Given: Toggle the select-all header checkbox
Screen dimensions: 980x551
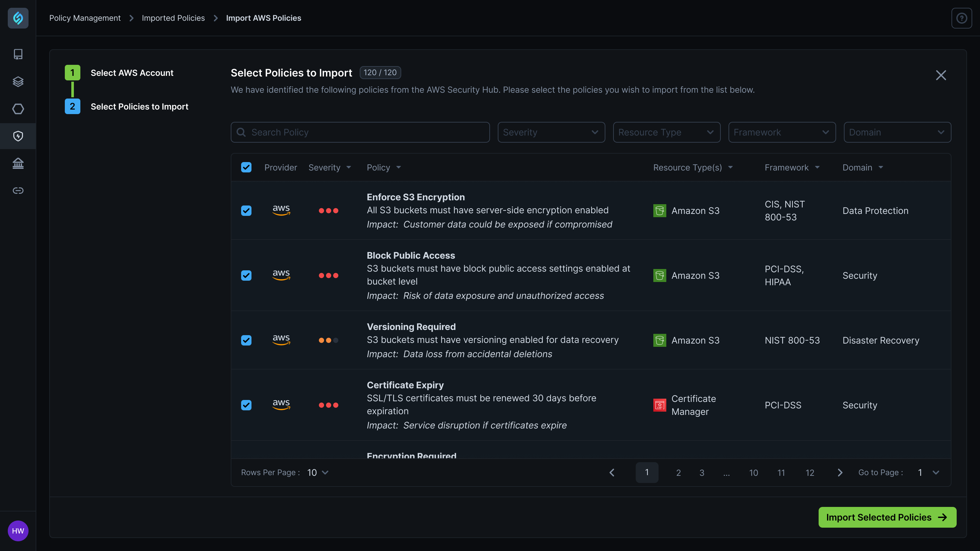Looking at the screenshot, I should [246, 167].
